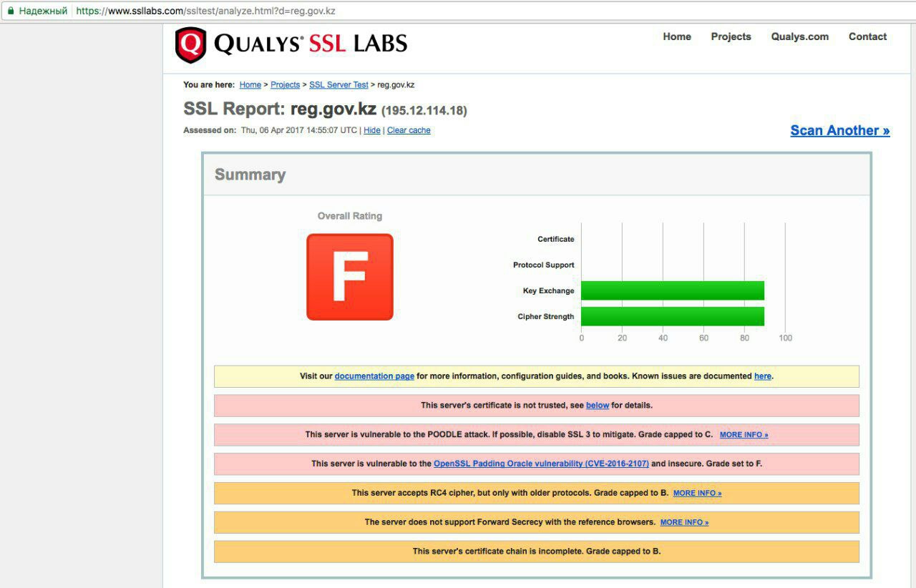Click the Projects breadcrumb link

tap(286, 84)
